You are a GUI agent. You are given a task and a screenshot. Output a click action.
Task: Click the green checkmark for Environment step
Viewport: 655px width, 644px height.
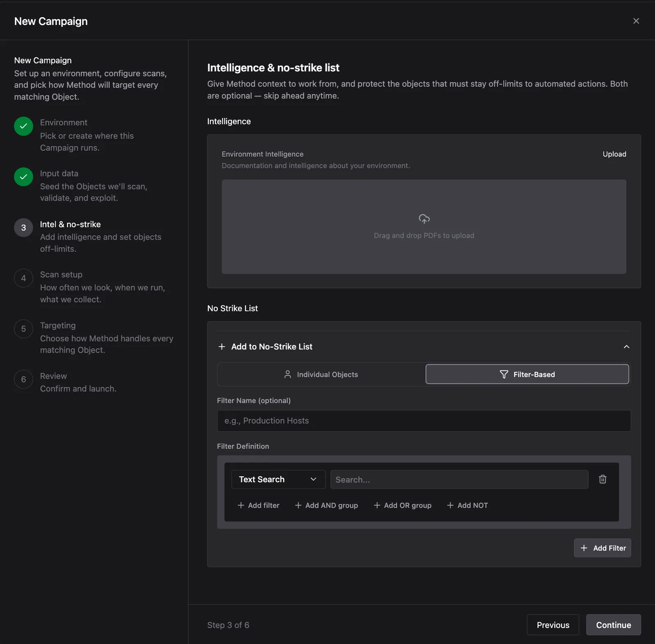23,126
